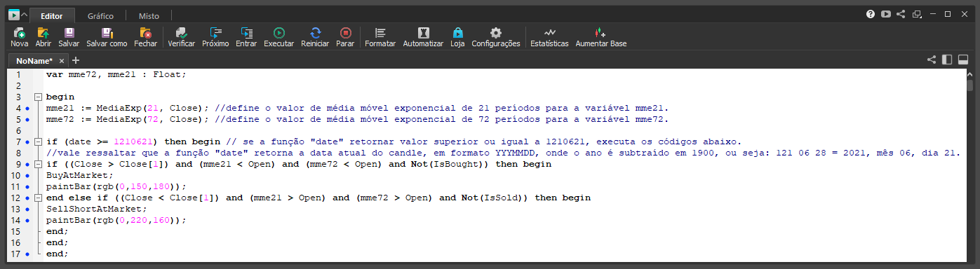Click the "end;" text on line 15

pos(58,231)
